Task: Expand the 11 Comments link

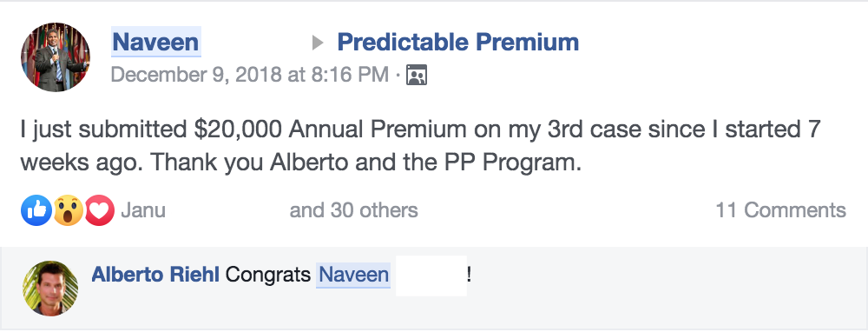Action: point(780,210)
